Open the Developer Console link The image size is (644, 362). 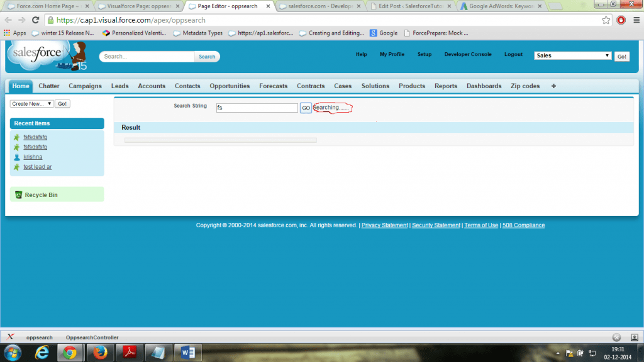[x=468, y=54]
